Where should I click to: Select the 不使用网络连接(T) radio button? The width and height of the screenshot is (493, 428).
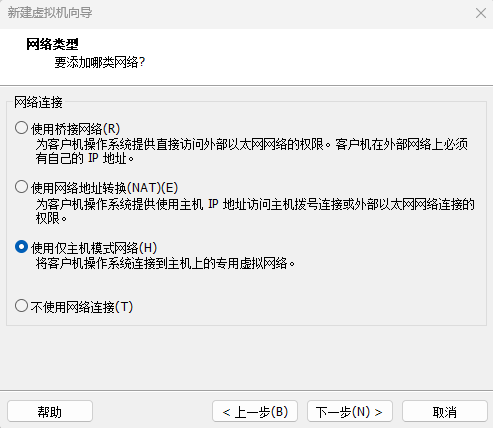coord(21,306)
